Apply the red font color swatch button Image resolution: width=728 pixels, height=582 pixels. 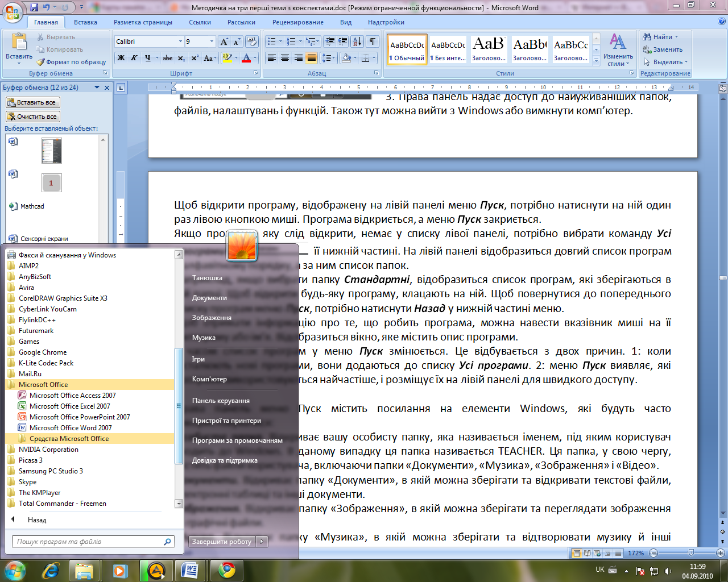(246, 58)
